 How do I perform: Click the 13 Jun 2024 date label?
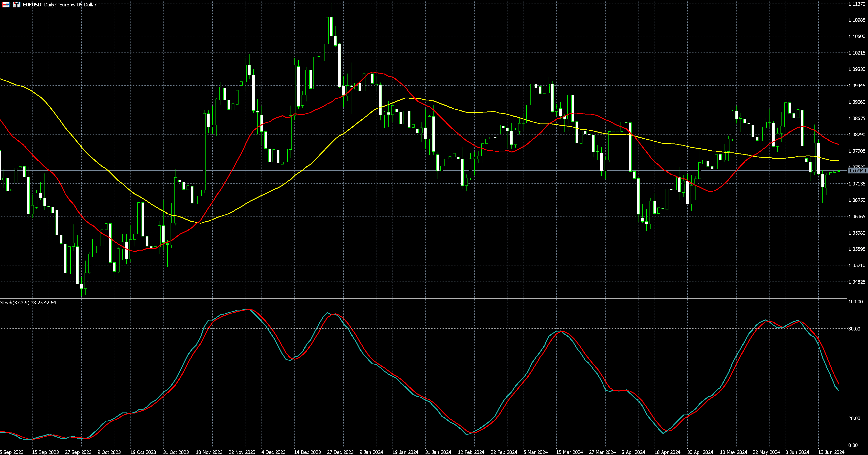(831, 452)
